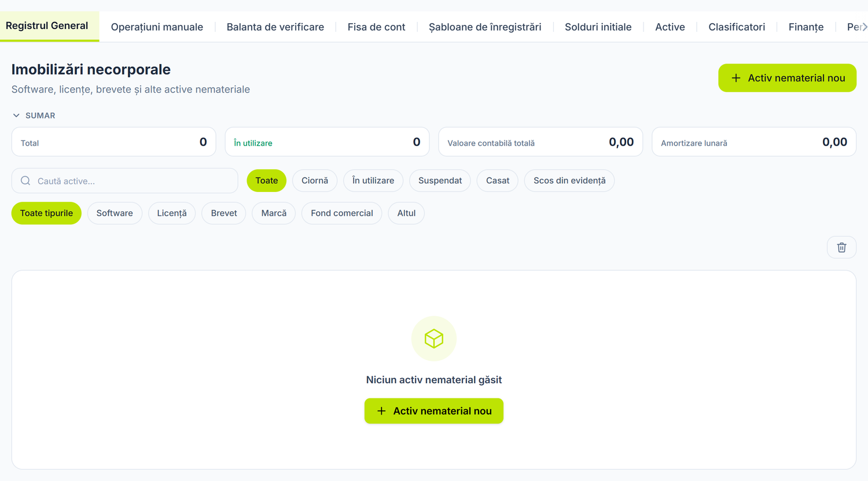
Task: Select the Șabloane de înregistrări tab
Action: point(485,27)
